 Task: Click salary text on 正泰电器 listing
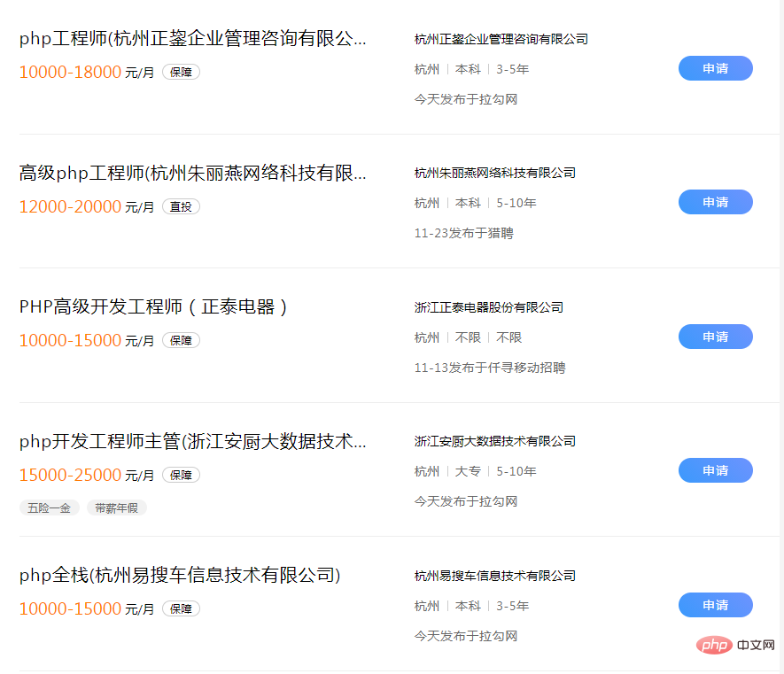(x=87, y=340)
